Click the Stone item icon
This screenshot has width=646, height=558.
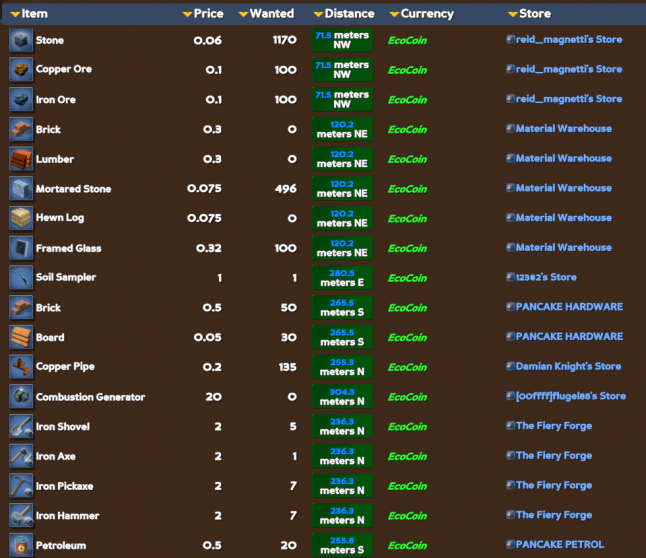click(21, 40)
